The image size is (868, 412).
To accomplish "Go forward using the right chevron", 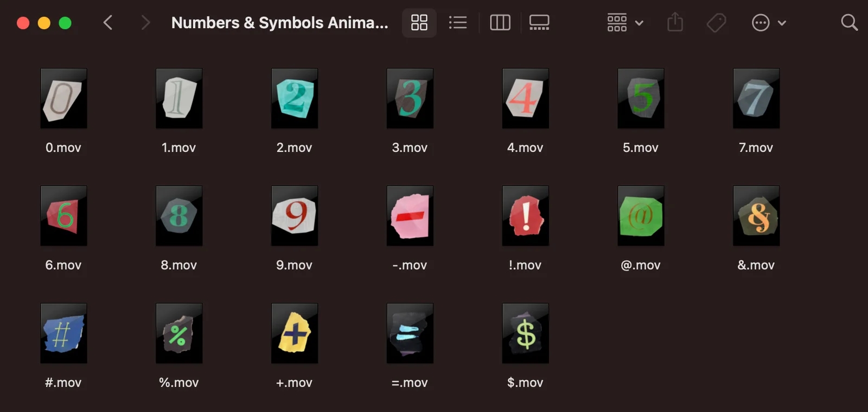I will pos(145,23).
